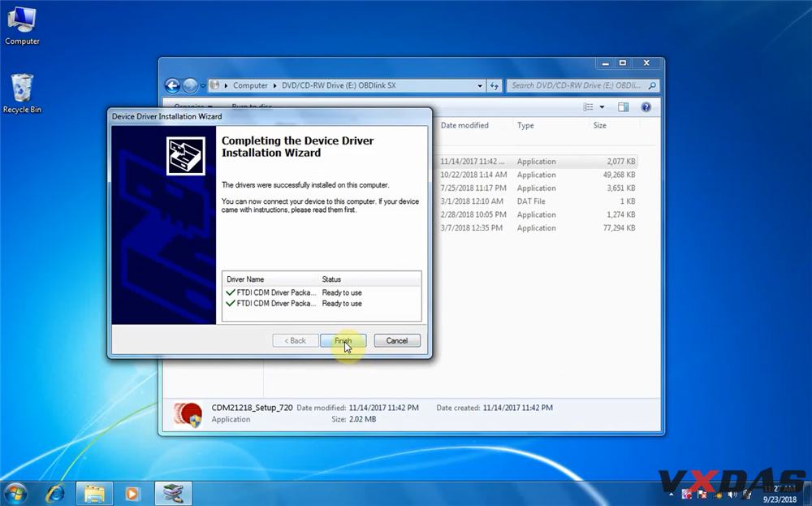The width and height of the screenshot is (812, 506).
Task: Open recent locations dropdown arrow in Explorer
Action: [202, 86]
